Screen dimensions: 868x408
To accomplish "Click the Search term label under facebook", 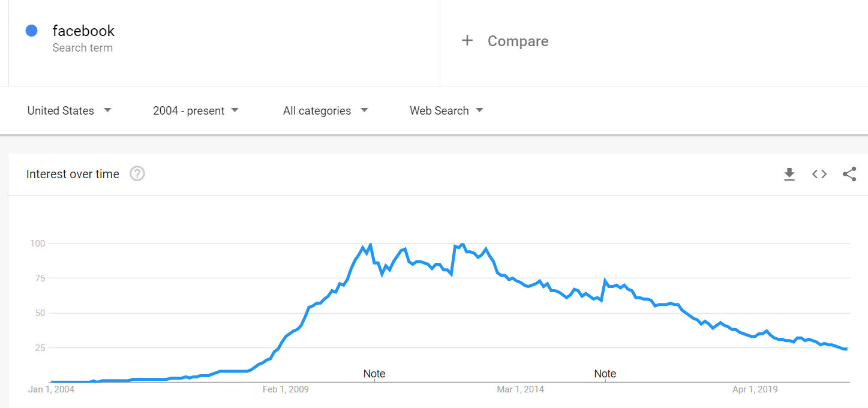I will tap(82, 48).
